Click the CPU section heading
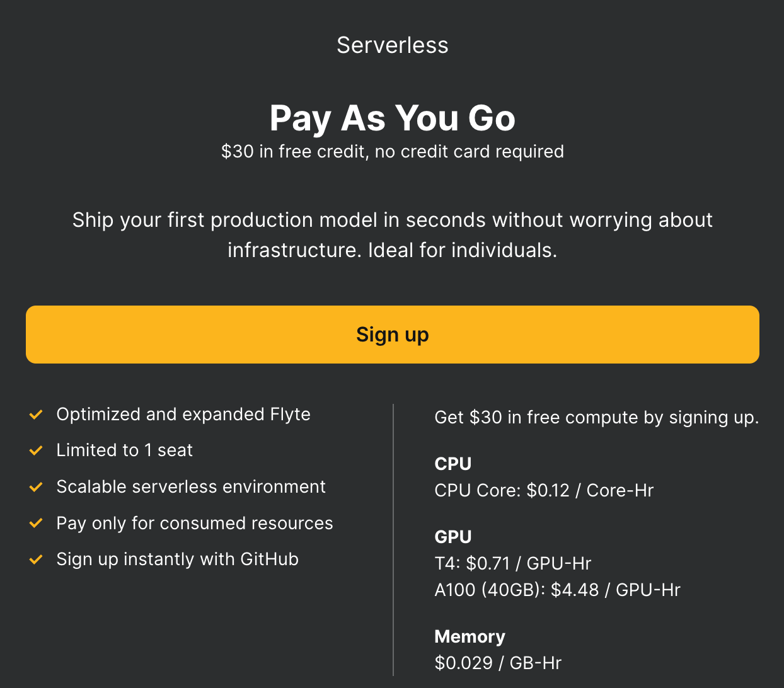 tap(453, 464)
